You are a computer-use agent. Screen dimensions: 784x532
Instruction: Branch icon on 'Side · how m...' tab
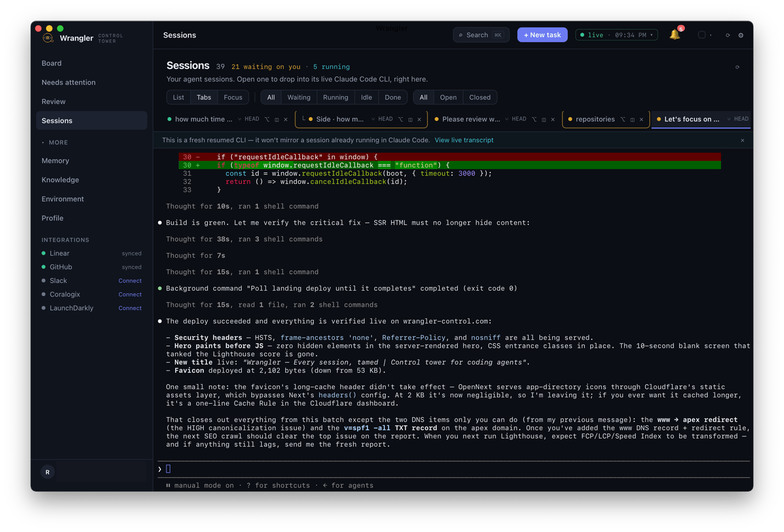(401, 119)
